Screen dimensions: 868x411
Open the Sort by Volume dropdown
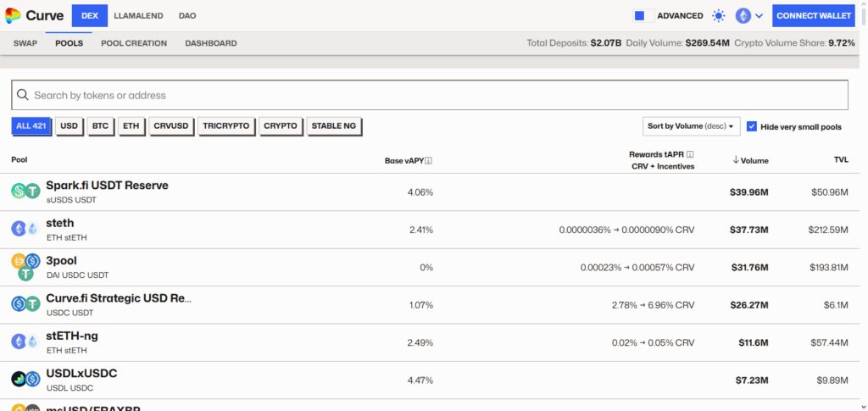click(692, 126)
